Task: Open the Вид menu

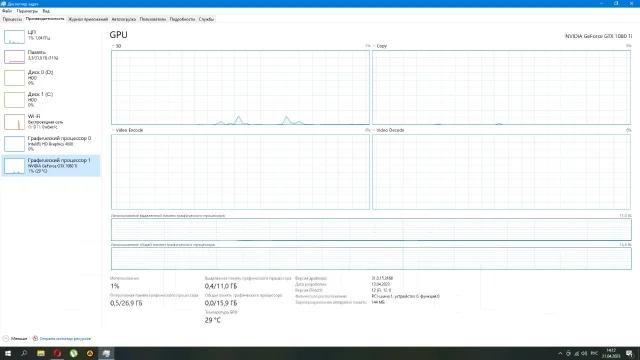Action: click(x=46, y=11)
